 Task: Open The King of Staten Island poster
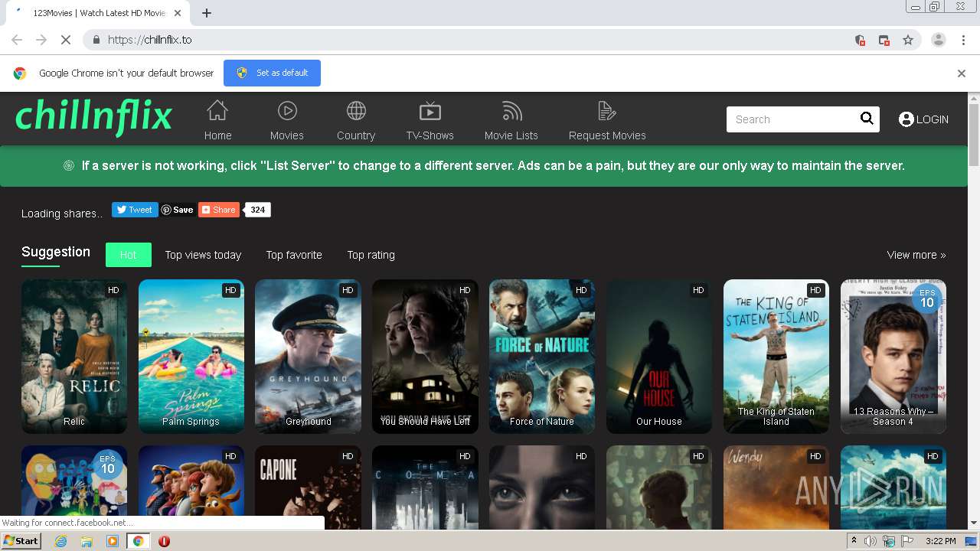coord(776,357)
